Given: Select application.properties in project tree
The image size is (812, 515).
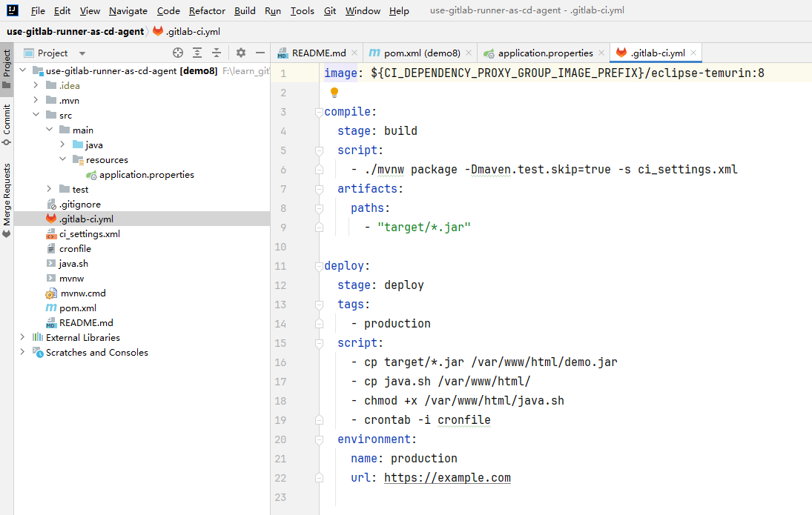Looking at the screenshot, I should 146,175.
